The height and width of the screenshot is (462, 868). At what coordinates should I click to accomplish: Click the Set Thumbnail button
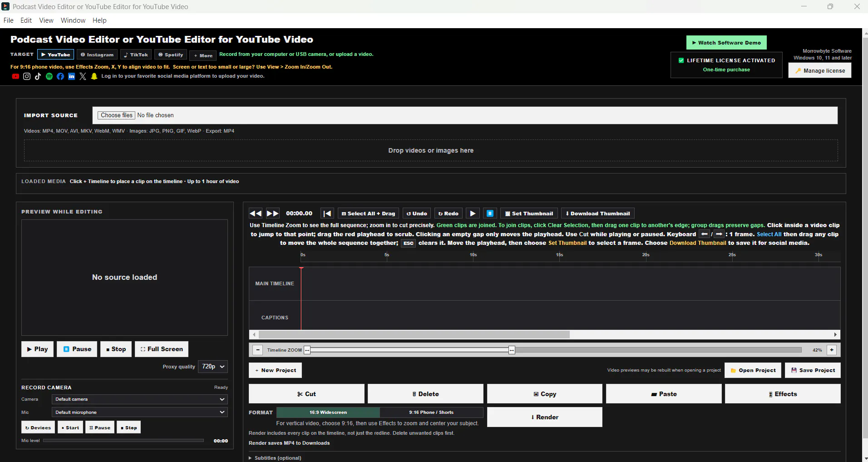point(529,214)
